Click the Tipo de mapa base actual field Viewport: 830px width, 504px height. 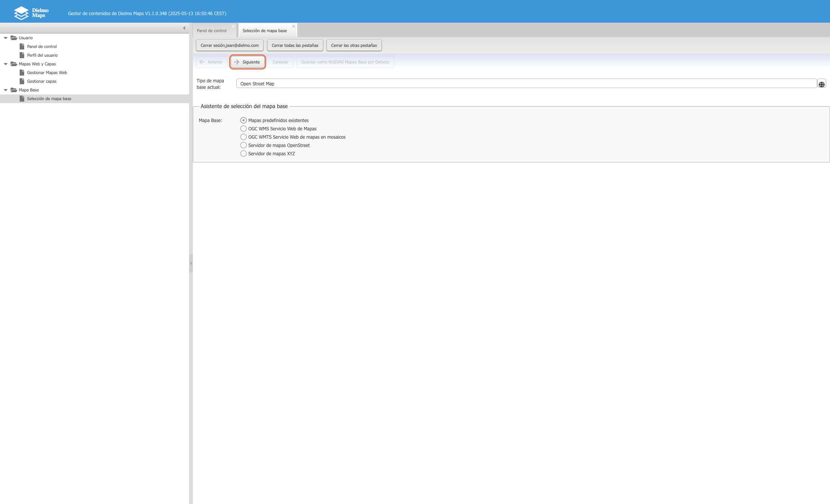tap(526, 83)
